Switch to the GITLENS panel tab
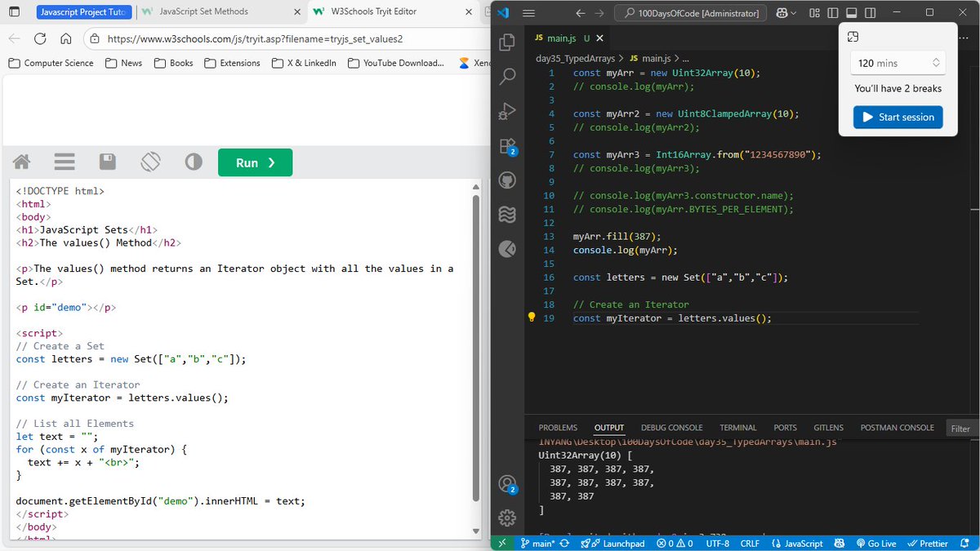 829,428
